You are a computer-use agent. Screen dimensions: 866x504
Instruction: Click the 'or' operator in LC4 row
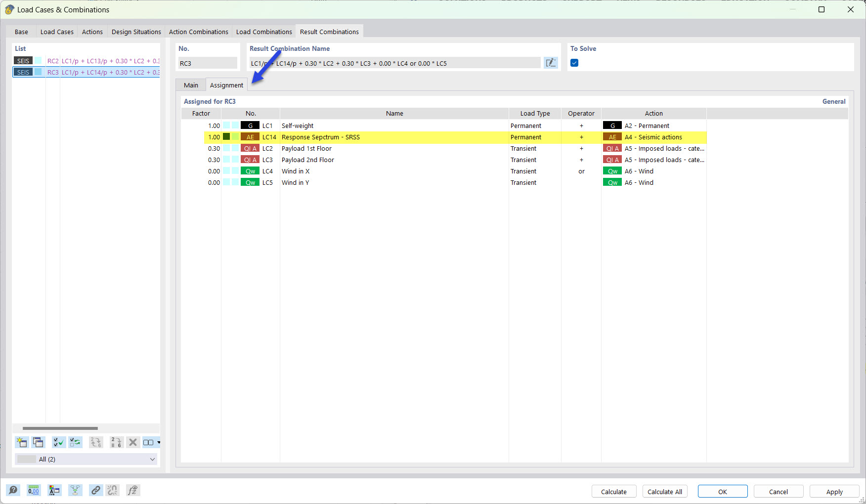(x=581, y=171)
